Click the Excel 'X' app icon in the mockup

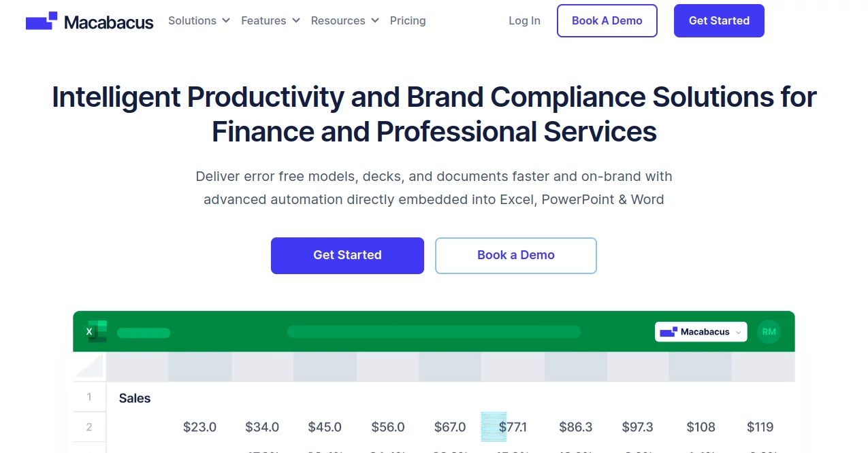click(89, 331)
